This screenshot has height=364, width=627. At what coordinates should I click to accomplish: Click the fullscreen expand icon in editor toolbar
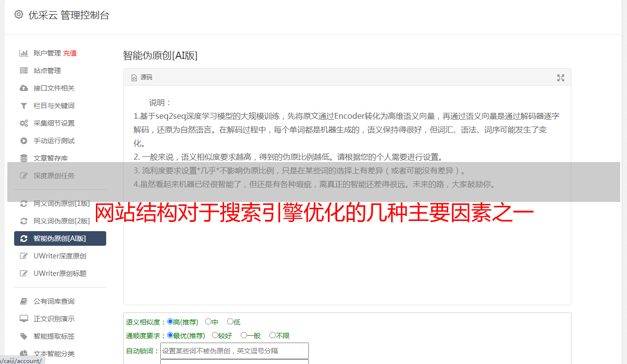561,78
